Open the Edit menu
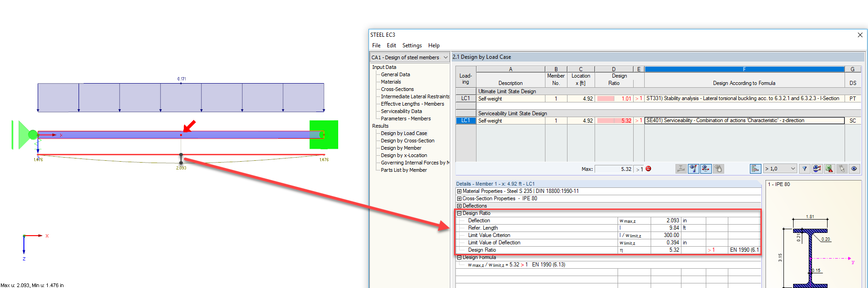The width and height of the screenshot is (868, 288). coord(391,45)
